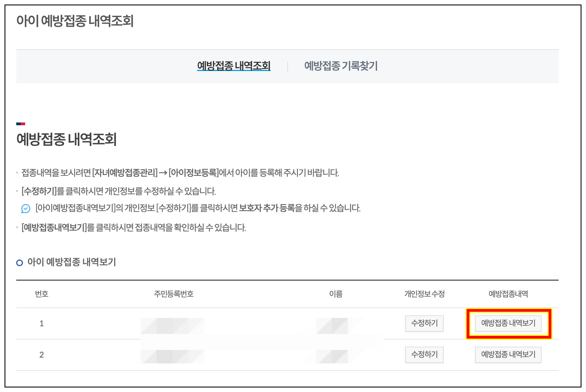
Task: Switch to the 예방접종 기록찾기 tab
Action: [x=341, y=66]
